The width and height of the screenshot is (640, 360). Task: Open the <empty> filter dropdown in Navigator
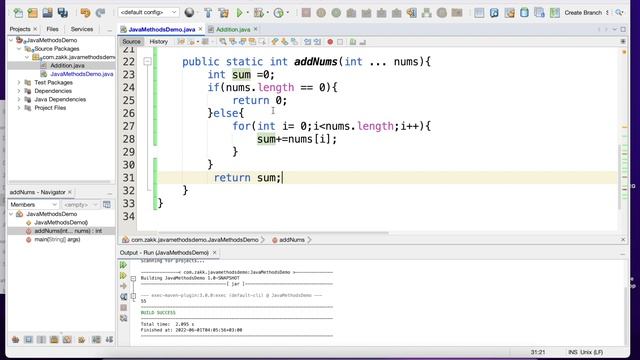80,204
